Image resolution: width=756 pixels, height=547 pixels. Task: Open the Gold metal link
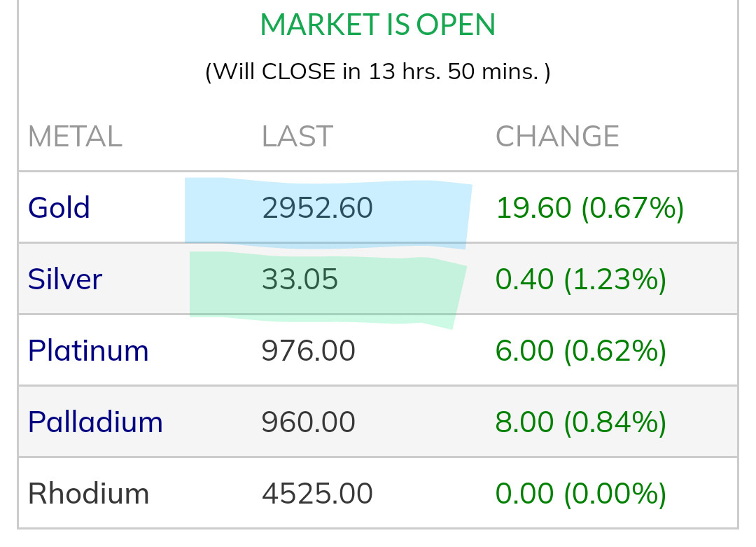[x=59, y=208]
